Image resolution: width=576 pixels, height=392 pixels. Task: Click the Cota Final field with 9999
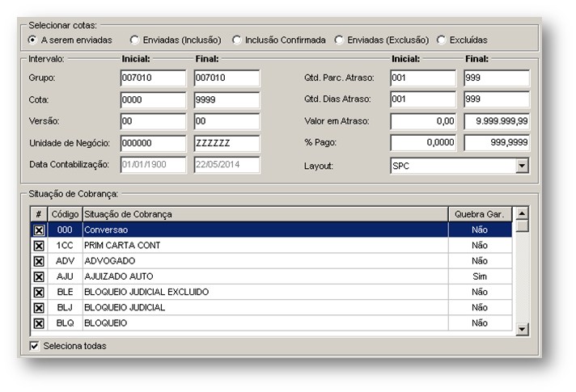pyautogui.click(x=227, y=100)
